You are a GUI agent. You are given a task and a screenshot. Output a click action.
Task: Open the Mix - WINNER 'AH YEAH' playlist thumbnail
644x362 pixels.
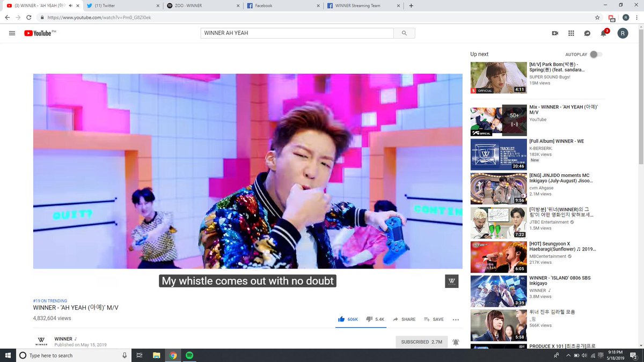499,120
